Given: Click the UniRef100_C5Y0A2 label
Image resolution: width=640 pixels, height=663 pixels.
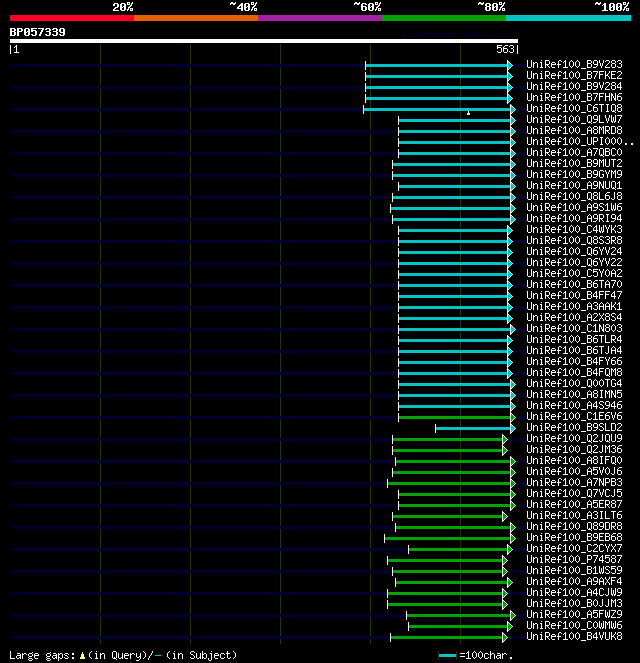Looking at the screenshot, I should pyautogui.click(x=574, y=273).
